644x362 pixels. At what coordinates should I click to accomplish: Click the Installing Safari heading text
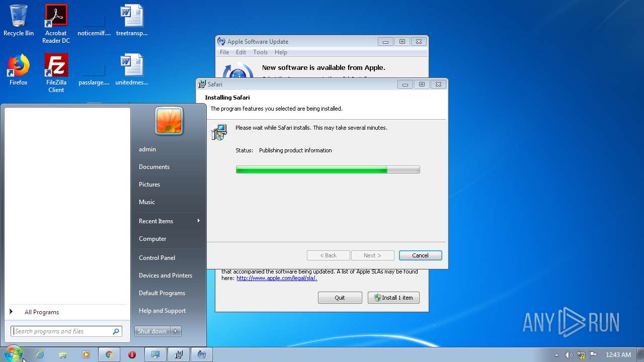227,98
